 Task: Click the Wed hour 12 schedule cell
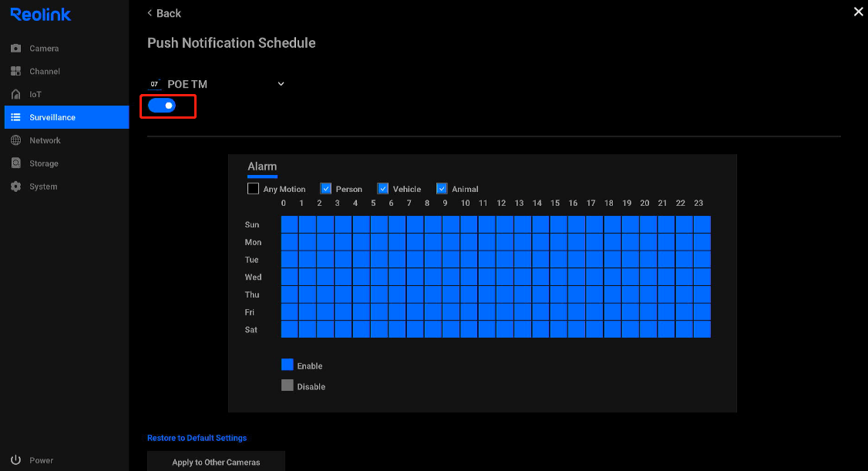tap(505, 277)
